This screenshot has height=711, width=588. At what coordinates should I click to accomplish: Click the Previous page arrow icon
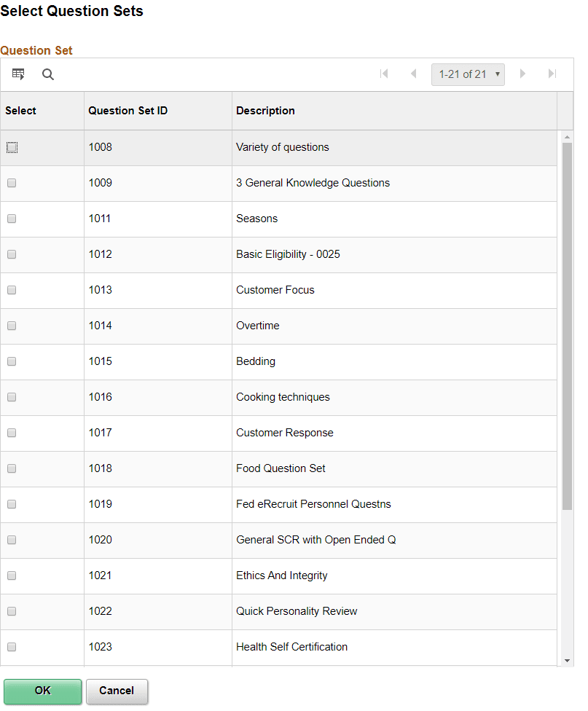click(x=413, y=74)
